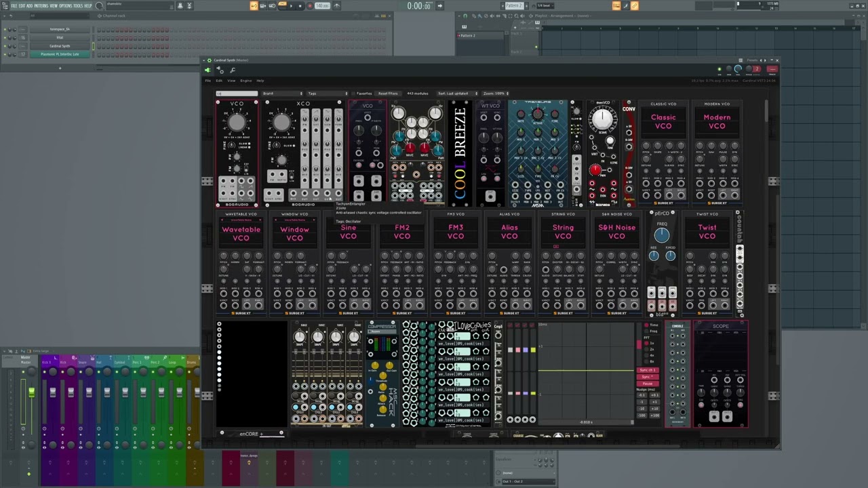Select the Vital channel button
This screenshot has width=868, height=488.
60,38
